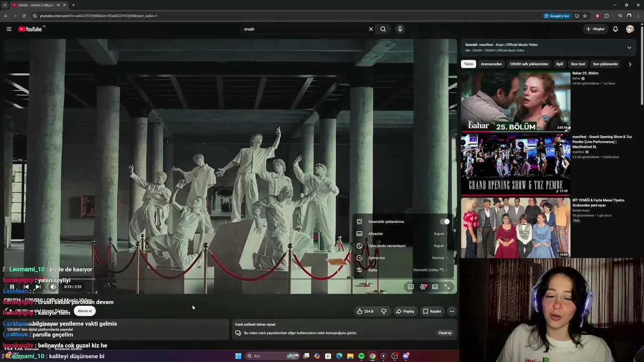
Task: Open a new browser tab
Action: pos(73,5)
